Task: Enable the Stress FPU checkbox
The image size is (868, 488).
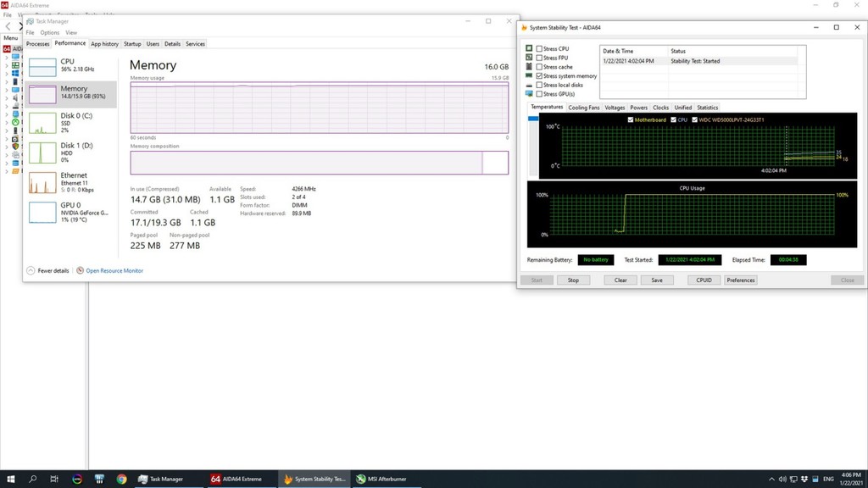Action: 539,58
